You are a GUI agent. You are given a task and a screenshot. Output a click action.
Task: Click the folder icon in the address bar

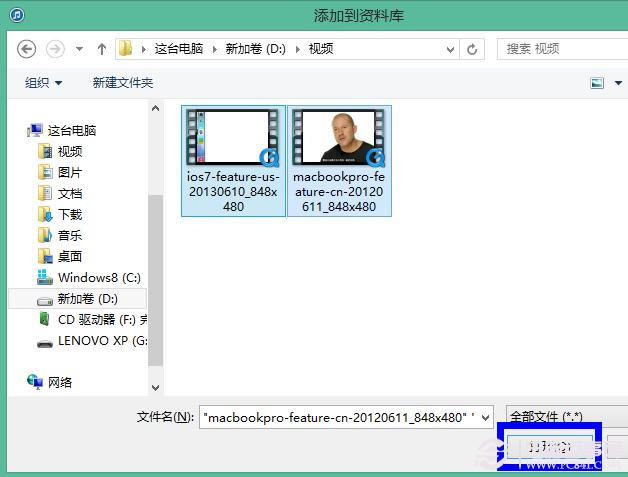click(x=126, y=49)
